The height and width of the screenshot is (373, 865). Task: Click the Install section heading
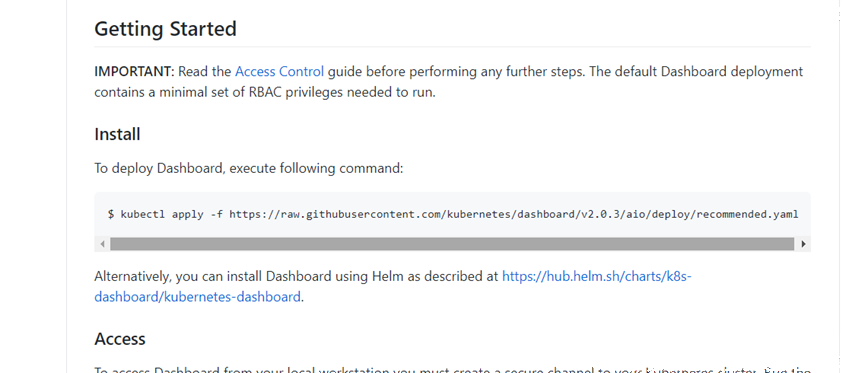[117, 134]
